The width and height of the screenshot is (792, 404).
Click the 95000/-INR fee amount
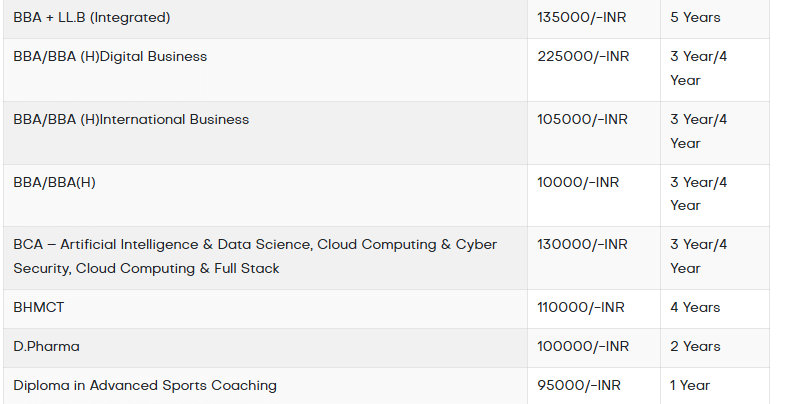pos(579,386)
